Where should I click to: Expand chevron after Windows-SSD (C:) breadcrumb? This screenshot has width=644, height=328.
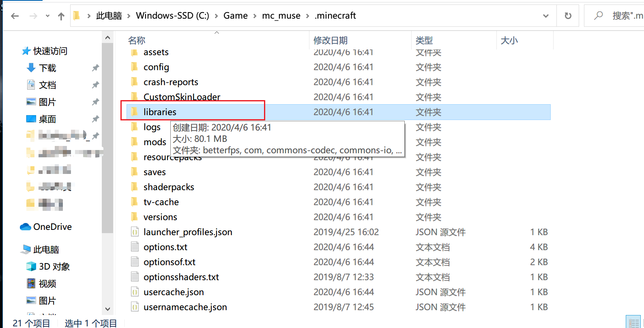pos(216,16)
